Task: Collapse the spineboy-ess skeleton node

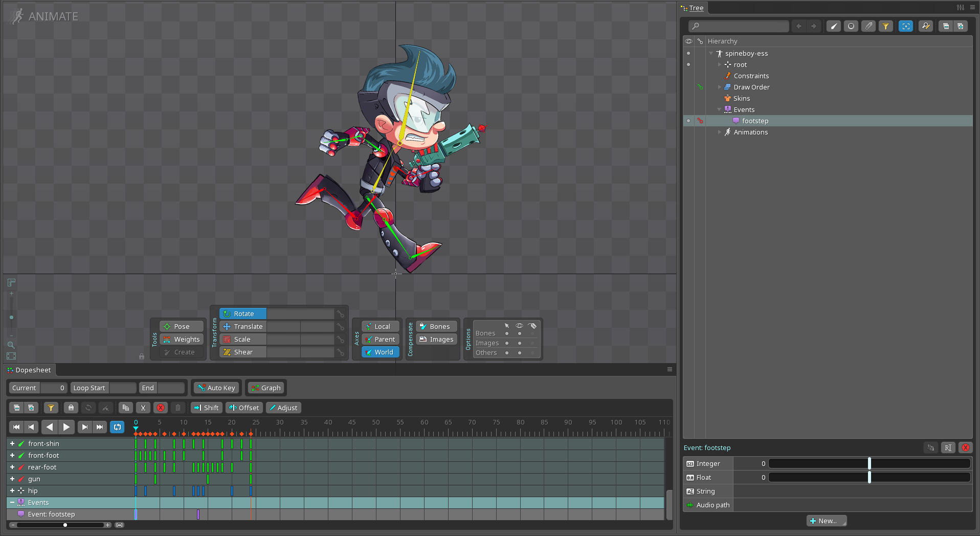Action: pyautogui.click(x=711, y=53)
